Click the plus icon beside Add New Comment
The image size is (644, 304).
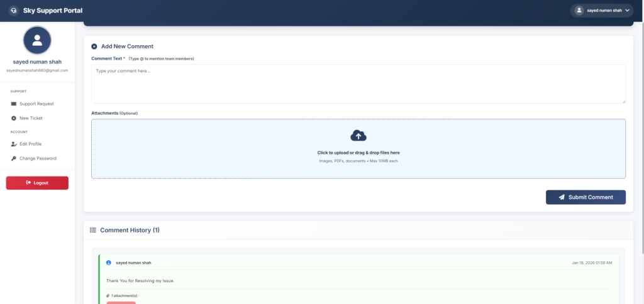94,46
